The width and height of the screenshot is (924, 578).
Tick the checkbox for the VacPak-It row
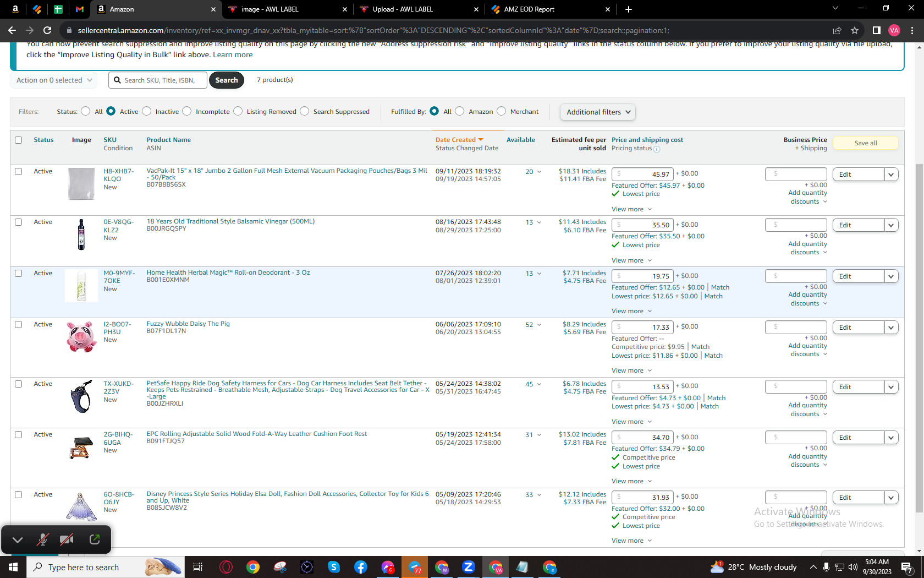pyautogui.click(x=19, y=171)
